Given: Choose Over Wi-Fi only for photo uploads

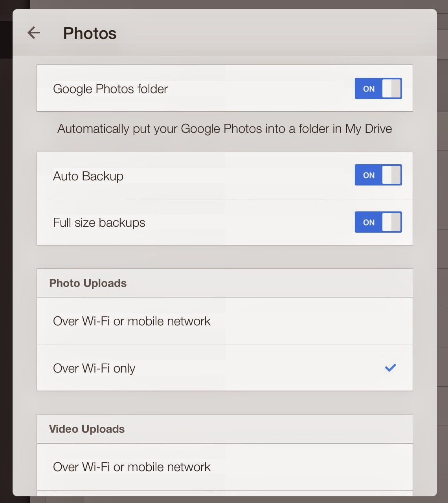Looking at the screenshot, I should [94, 368].
